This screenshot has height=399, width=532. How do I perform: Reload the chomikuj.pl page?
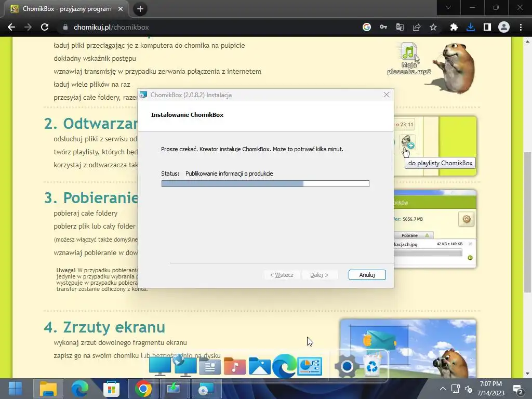click(x=45, y=27)
